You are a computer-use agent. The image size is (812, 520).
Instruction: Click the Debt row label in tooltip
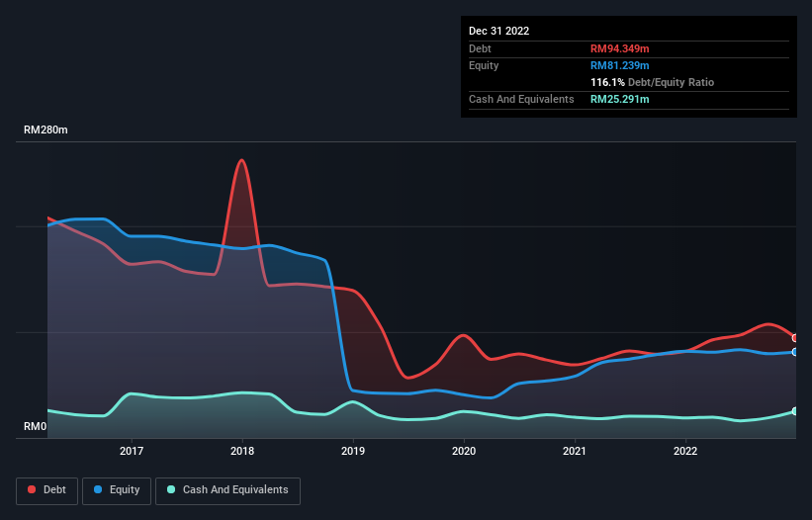tap(480, 48)
